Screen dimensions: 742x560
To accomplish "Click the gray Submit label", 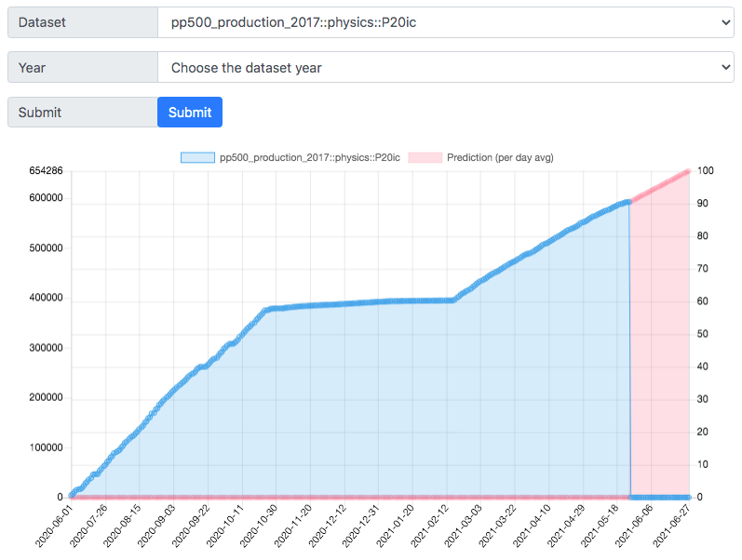I will [40, 113].
